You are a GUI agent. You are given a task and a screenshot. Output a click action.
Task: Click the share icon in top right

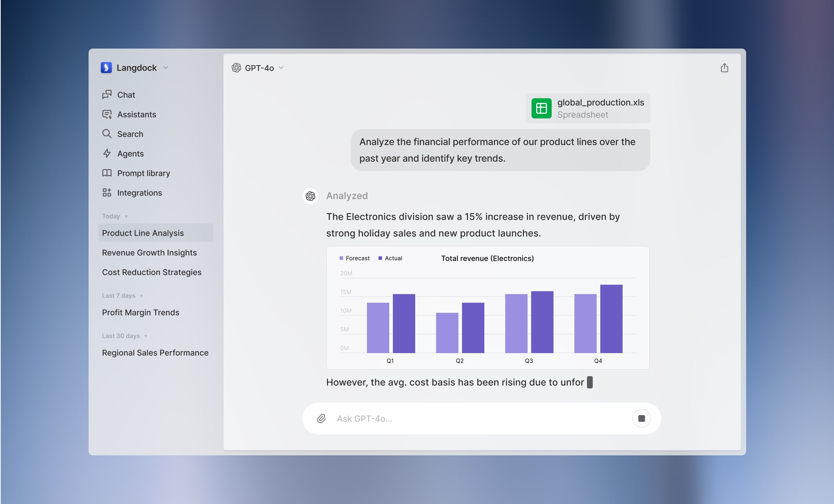pos(724,68)
